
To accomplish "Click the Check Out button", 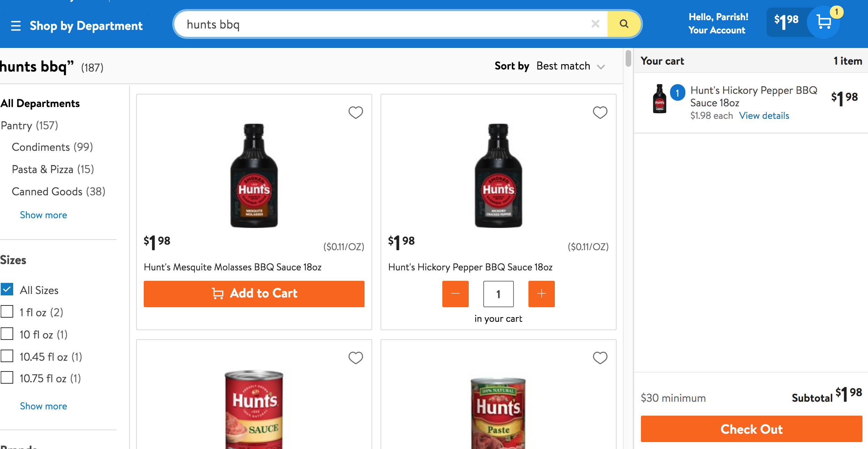I will (x=751, y=429).
